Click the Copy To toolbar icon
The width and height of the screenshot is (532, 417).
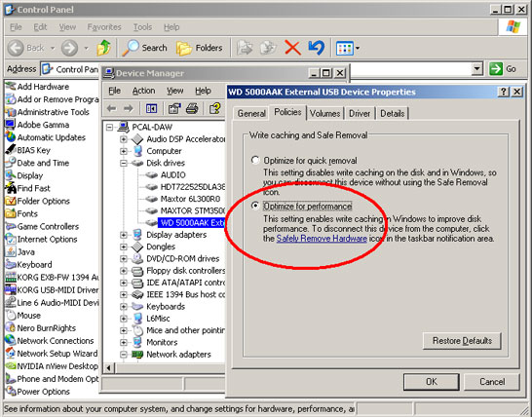268,48
